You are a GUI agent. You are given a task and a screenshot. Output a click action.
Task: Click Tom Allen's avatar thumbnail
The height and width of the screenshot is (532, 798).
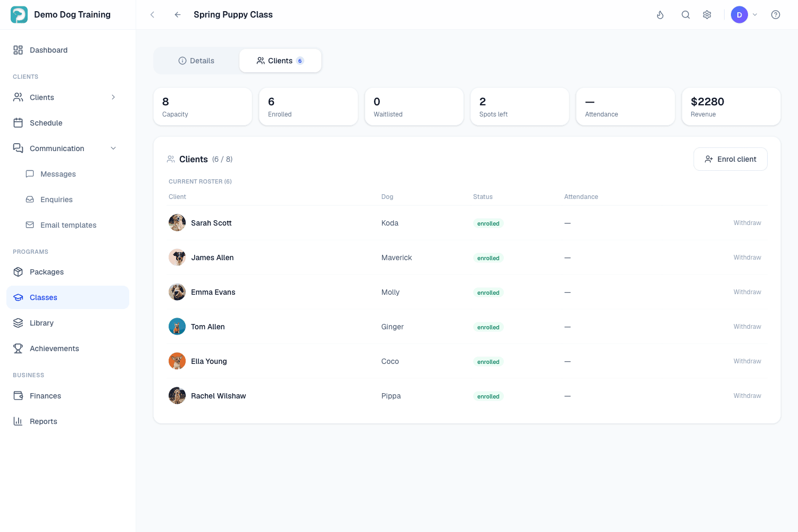(177, 327)
